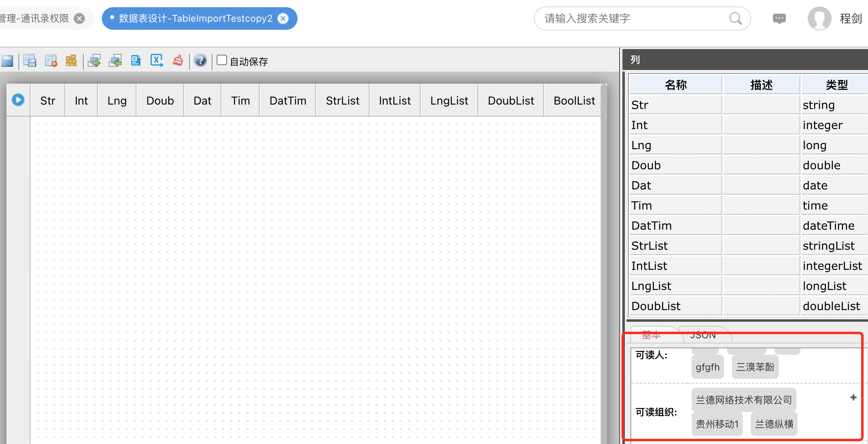868x444 pixels.
Task: Switch to the 基本 tab
Action: [651, 335]
